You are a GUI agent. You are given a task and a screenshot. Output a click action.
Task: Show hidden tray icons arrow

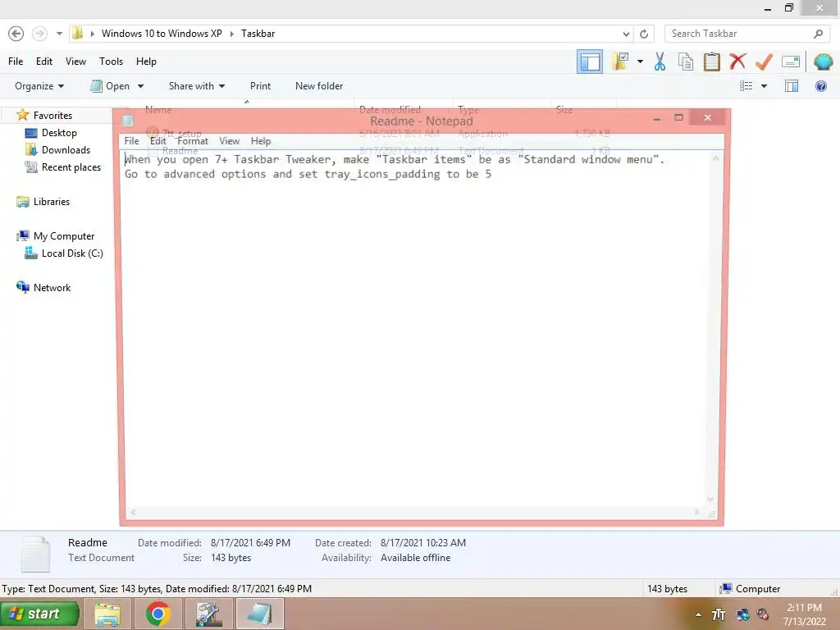click(x=698, y=614)
